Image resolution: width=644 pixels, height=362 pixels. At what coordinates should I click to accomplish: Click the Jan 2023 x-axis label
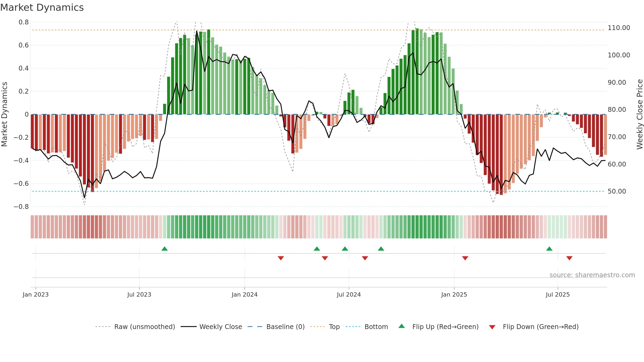(36, 294)
